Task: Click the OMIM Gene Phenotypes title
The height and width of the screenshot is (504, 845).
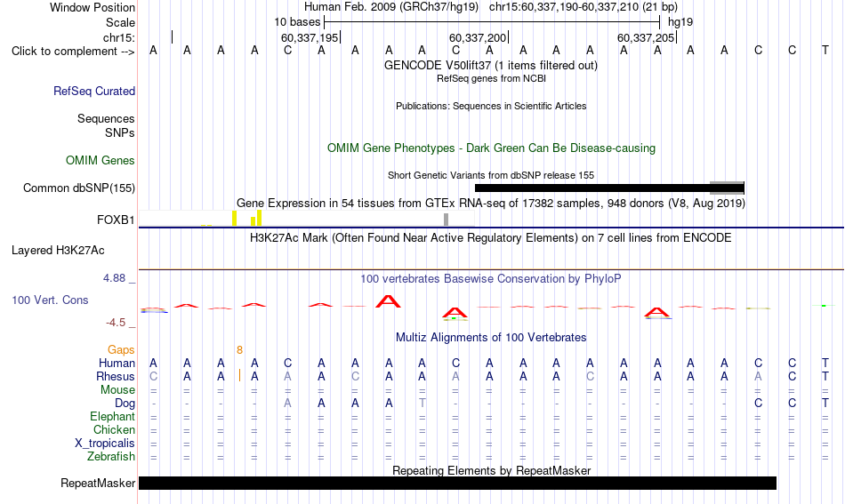Action: (x=491, y=148)
